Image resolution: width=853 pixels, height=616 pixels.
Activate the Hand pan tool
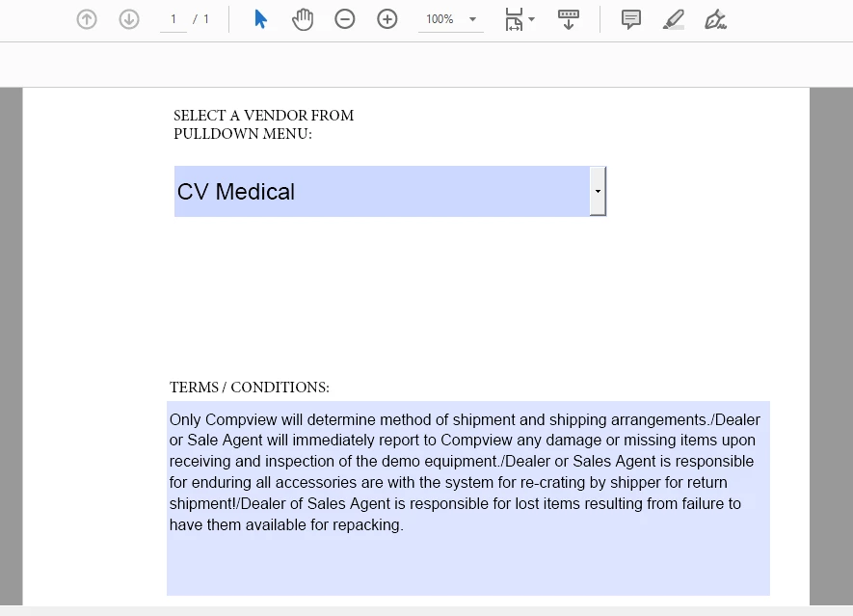pyautogui.click(x=303, y=19)
